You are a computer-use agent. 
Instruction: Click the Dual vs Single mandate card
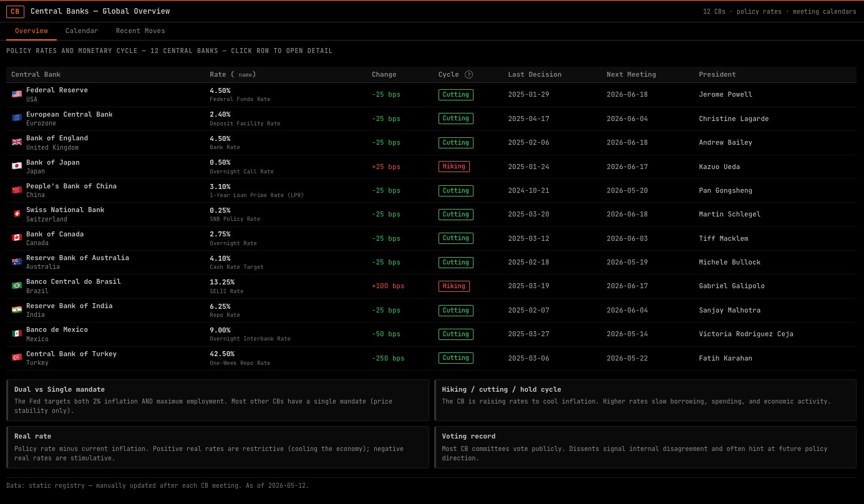point(218,400)
